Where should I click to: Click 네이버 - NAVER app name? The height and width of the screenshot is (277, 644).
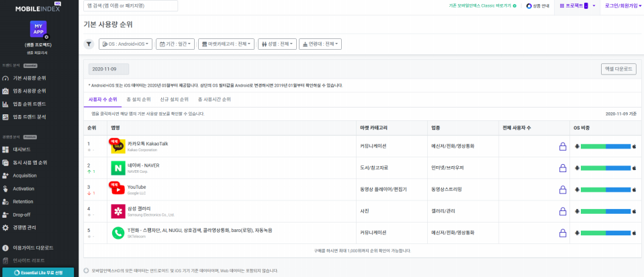pyautogui.click(x=143, y=165)
